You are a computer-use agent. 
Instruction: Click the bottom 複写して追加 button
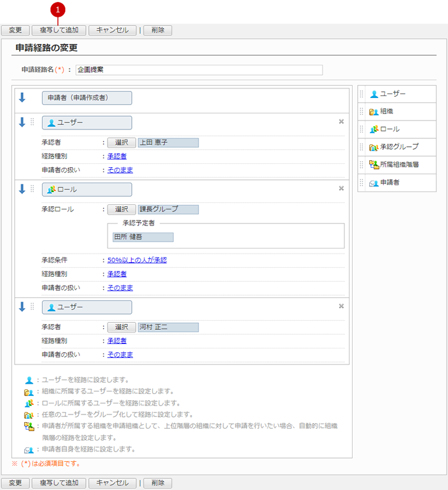[x=59, y=483]
